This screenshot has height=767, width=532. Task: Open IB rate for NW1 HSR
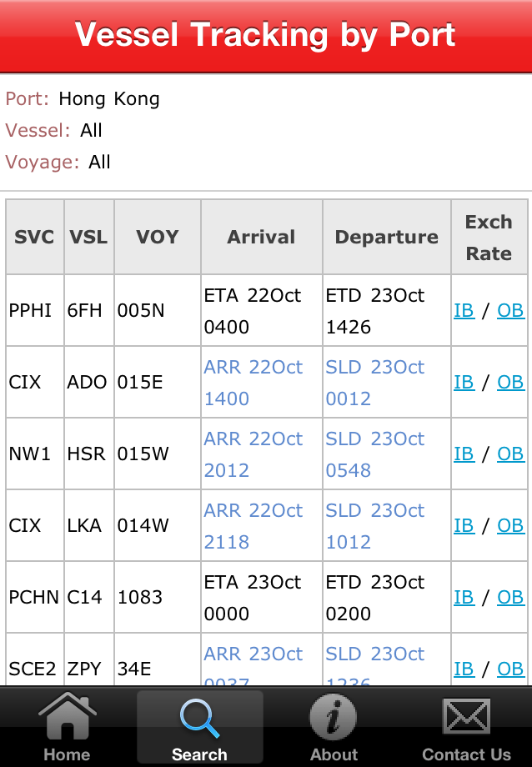point(464,454)
